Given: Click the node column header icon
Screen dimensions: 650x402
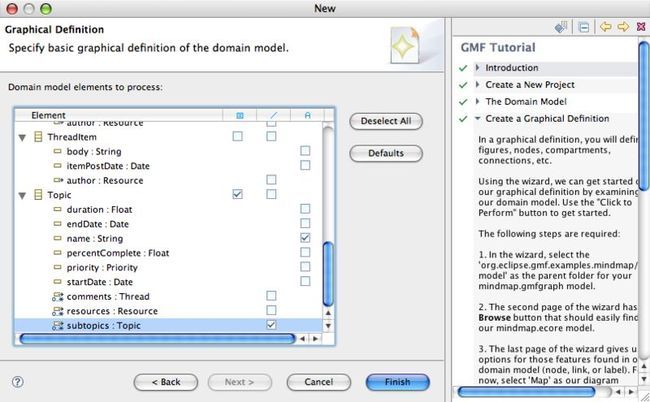Looking at the screenshot, I should (240, 116).
